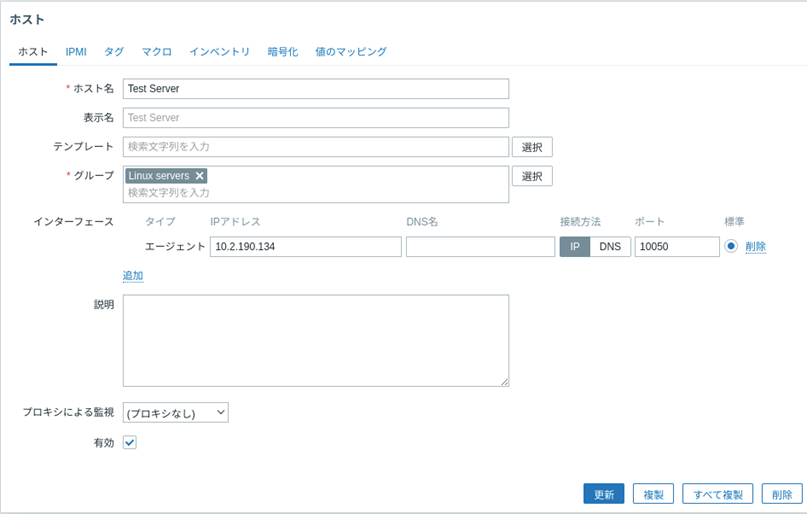Viewport: 807px width, 514px height.
Task: Remove the Linux servers group tag
Action: 199,176
